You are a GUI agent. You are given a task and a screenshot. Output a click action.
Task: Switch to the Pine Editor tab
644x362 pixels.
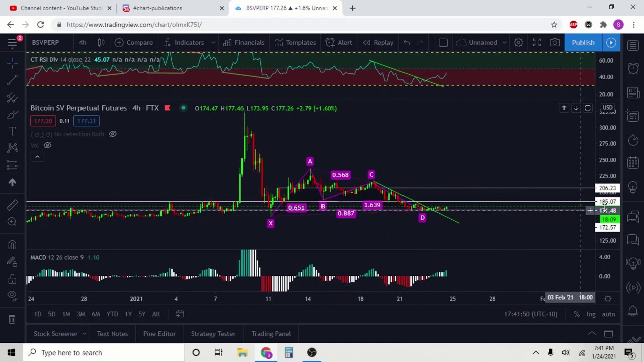159,334
